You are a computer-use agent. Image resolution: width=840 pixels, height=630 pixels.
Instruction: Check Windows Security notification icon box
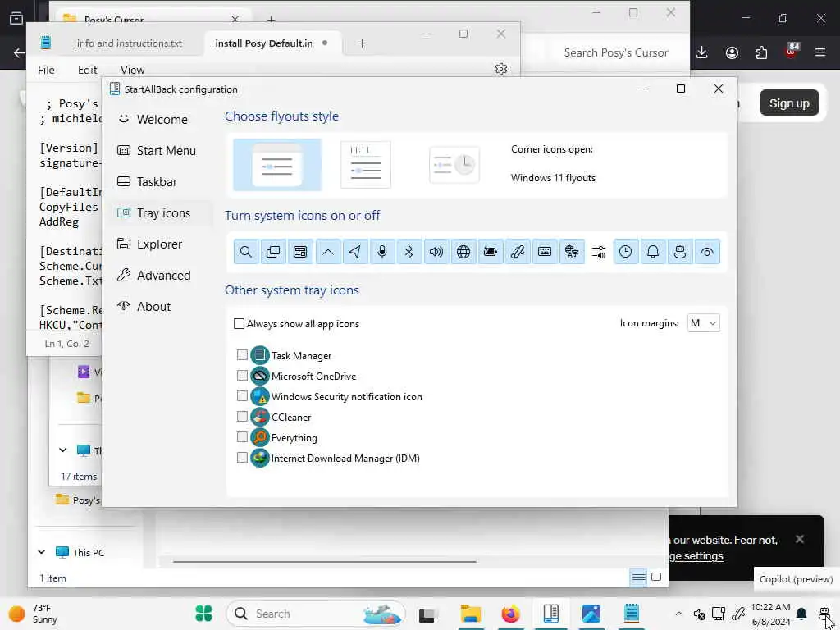[242, 396]
